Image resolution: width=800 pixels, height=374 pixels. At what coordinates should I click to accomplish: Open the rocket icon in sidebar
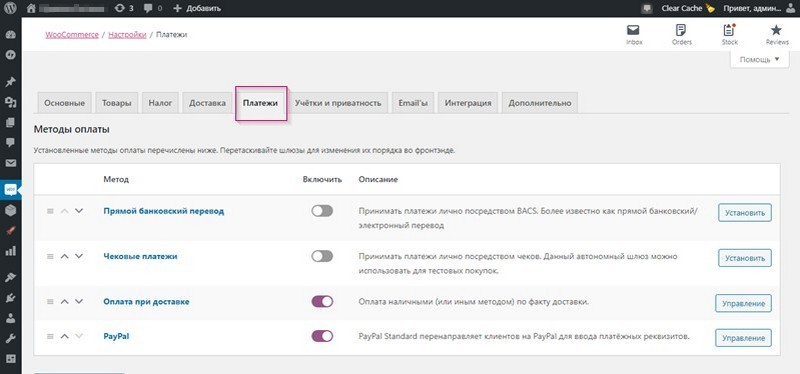tap(11, 231)
